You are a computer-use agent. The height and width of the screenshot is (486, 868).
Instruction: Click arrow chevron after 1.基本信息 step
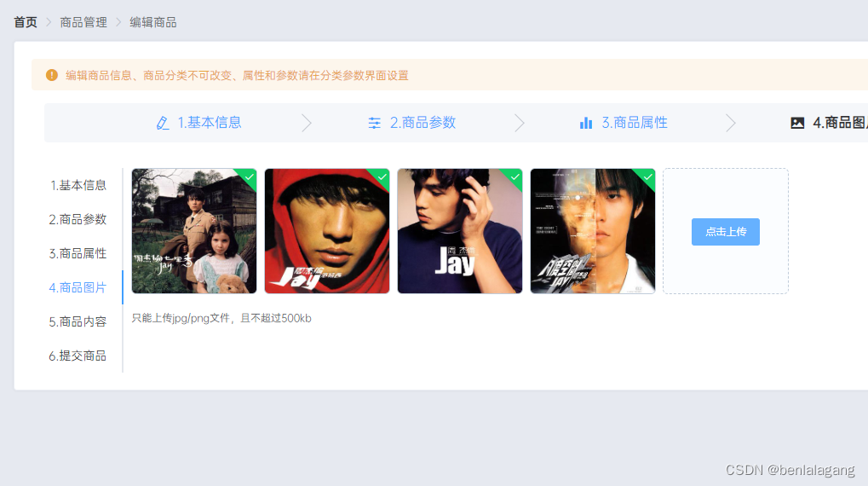pos(306,123)
